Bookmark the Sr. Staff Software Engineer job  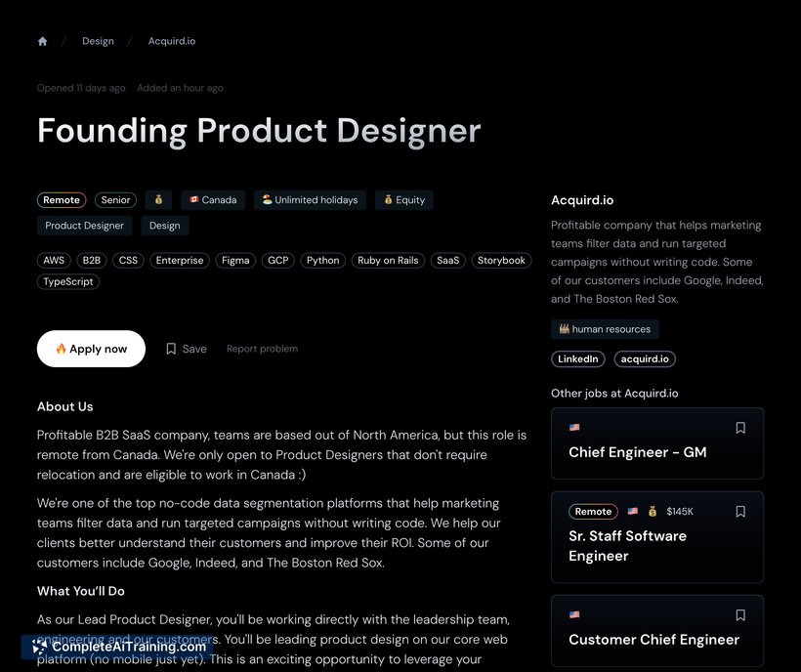(x=740, y=512)
